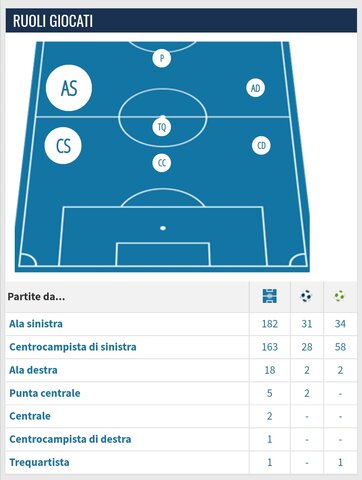The width and height of the screenshot is (362, 480).
Task: Click the 182 matches value for Ala sinistra
Action: [270, 324]
